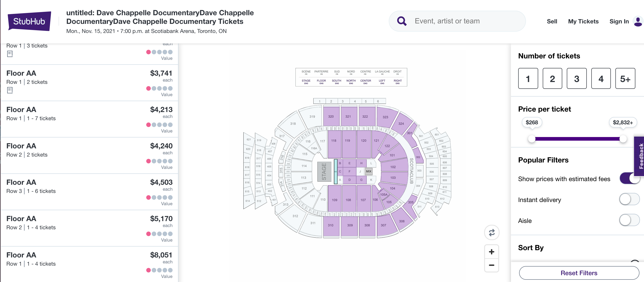This screenshot has height=282, width=644.
Task: Turn on the Aisle filter toggle
Action: pyautogui.click(x=629, y=220)
